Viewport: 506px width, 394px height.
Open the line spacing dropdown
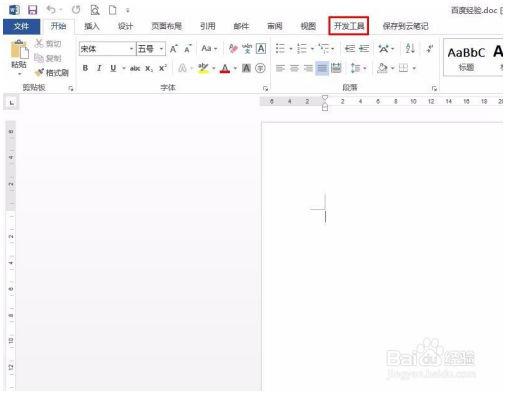click(x=358, y=68)
